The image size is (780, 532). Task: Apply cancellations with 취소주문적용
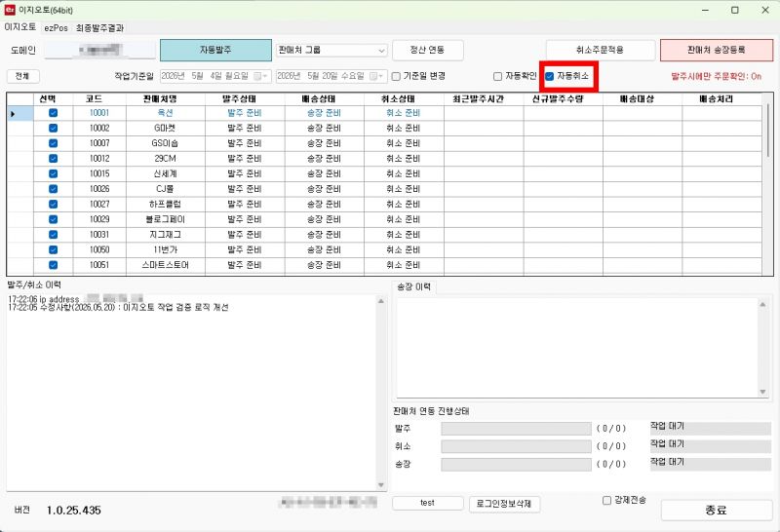[x=600, y=51]
